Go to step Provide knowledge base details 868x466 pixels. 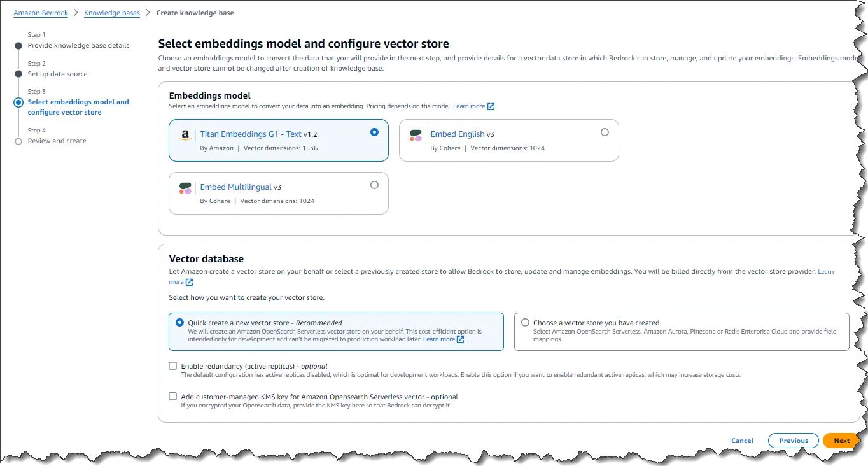78,45
